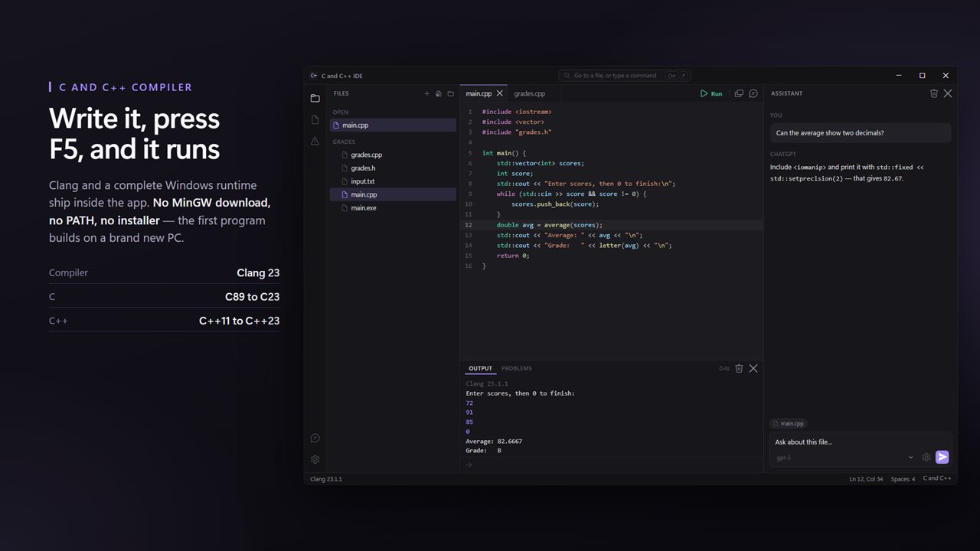Click the 'Grades' folder section header
The image size is (980, 551).
coord(344,142)
